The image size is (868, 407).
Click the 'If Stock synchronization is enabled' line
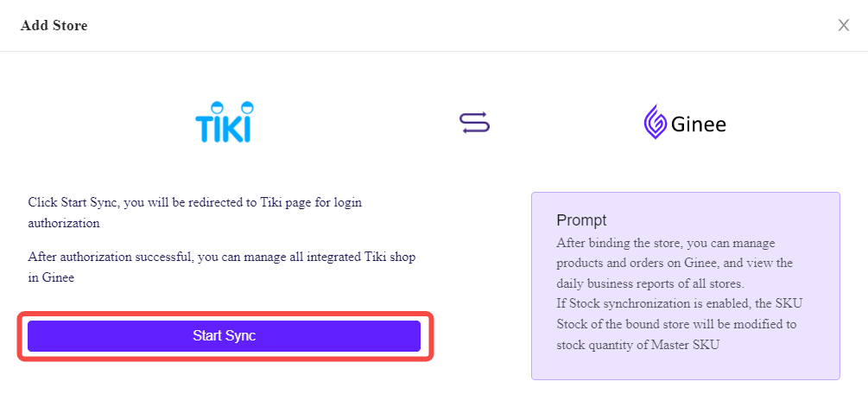point(680,303)
